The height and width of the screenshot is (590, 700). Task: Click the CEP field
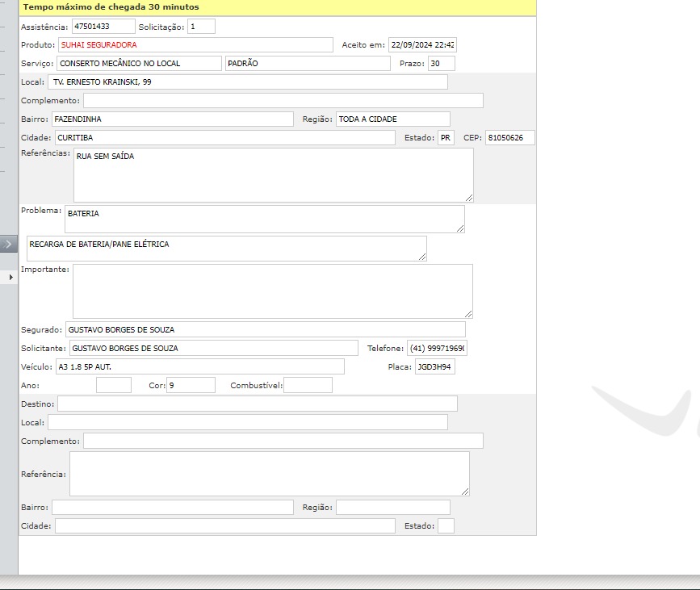tap(509, 138)
